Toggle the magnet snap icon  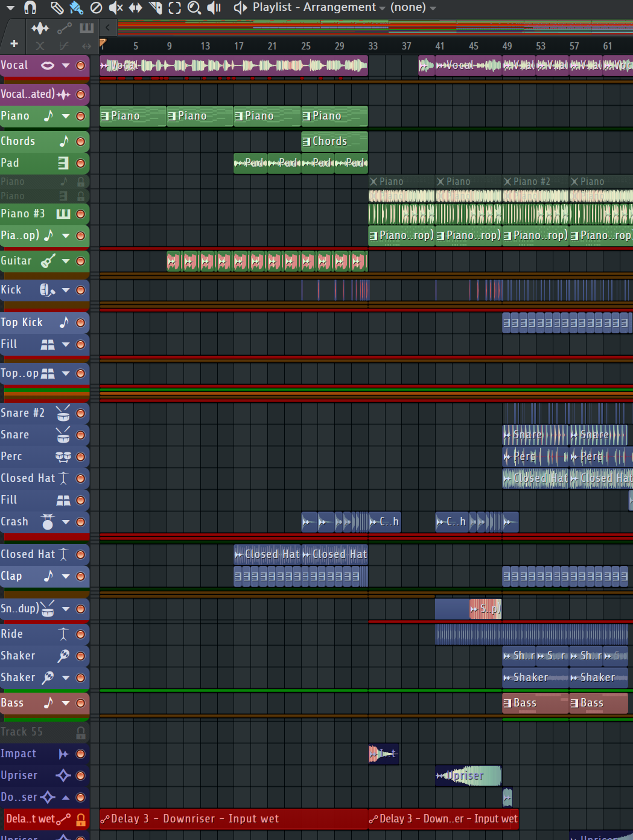[x=30, y=7]
